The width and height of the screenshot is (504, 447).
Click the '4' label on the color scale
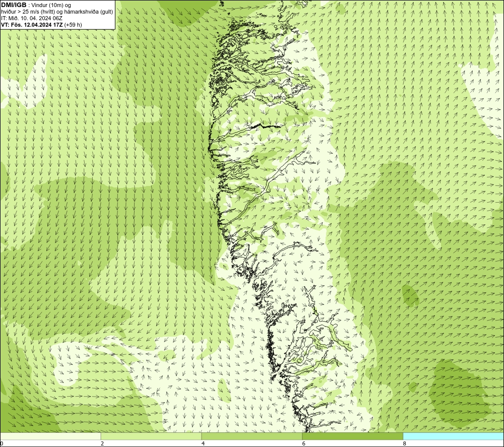point(203,443)
